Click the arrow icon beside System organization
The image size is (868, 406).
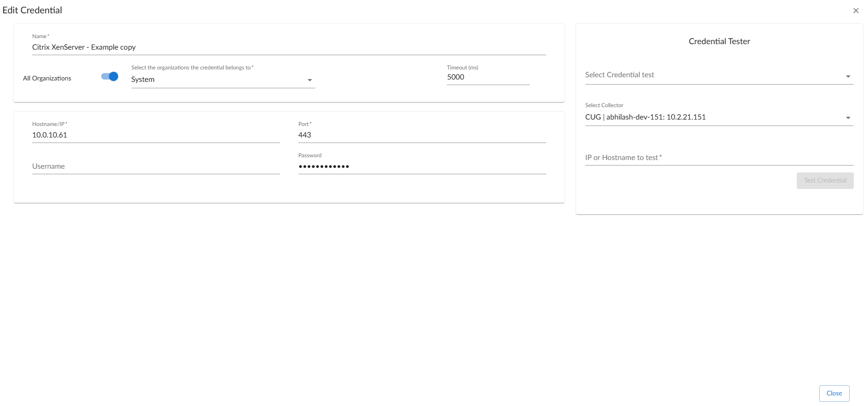[310, 80]
